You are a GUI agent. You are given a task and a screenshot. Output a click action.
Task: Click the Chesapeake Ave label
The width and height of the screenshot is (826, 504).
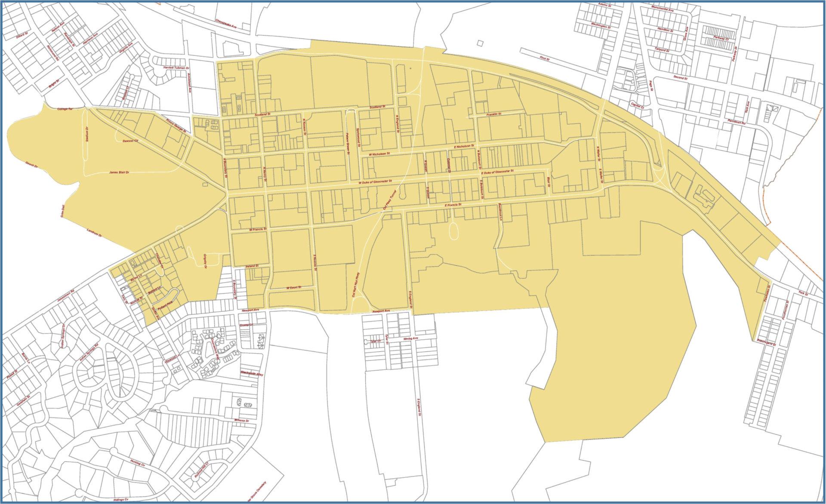pyautogui.click(x=227, y=23)
